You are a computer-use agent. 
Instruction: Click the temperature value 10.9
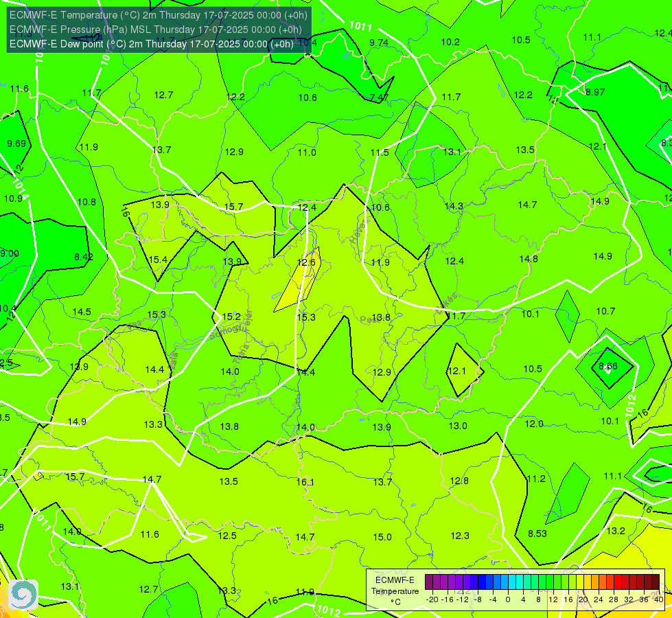point(13,198)
